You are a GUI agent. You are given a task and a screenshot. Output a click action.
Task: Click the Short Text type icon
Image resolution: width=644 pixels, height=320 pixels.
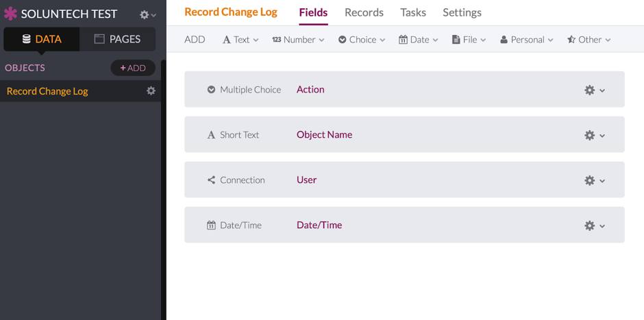(x=211, y=135)
